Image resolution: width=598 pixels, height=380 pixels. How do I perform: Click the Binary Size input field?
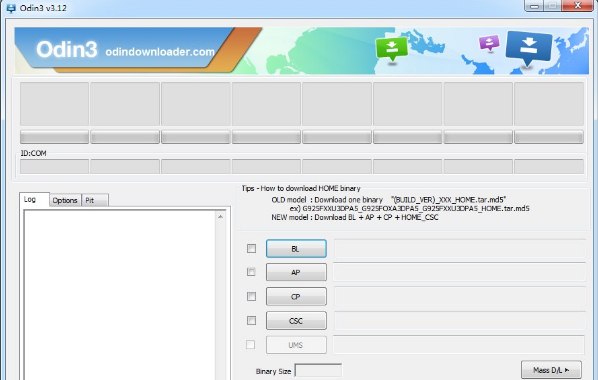point(318,370)
